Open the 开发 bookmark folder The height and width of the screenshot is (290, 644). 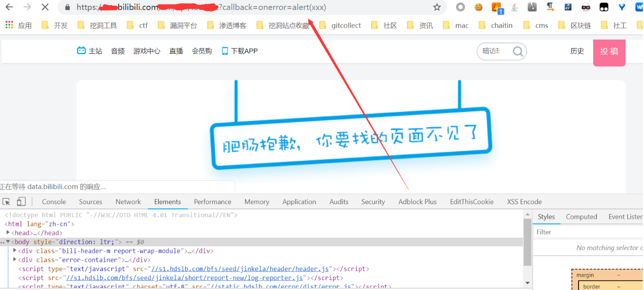pos(55,25)
